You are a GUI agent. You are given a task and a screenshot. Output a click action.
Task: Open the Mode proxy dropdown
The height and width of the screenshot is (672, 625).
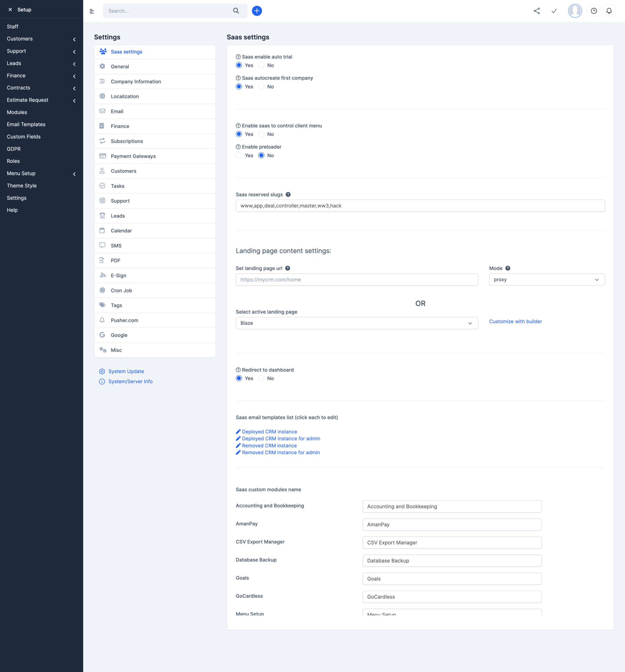click(546, 279)
